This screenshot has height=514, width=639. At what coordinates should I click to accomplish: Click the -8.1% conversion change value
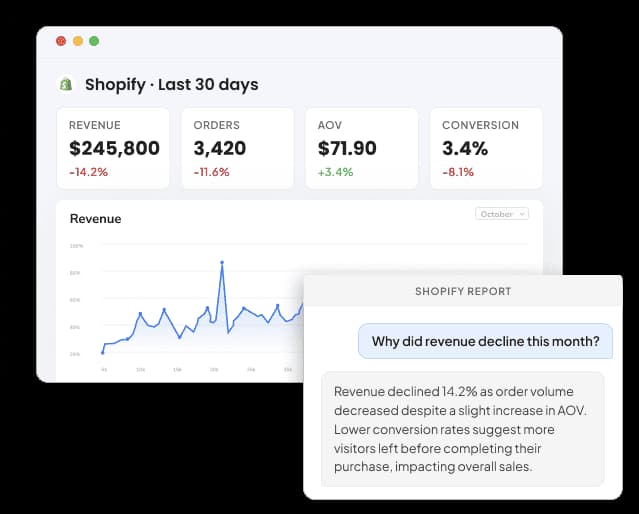point(458,172)
